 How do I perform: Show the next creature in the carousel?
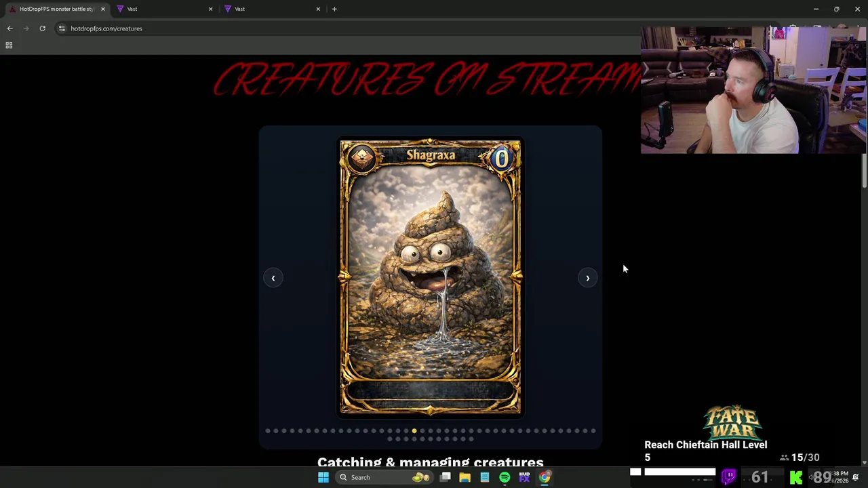(x=588, y=278)
